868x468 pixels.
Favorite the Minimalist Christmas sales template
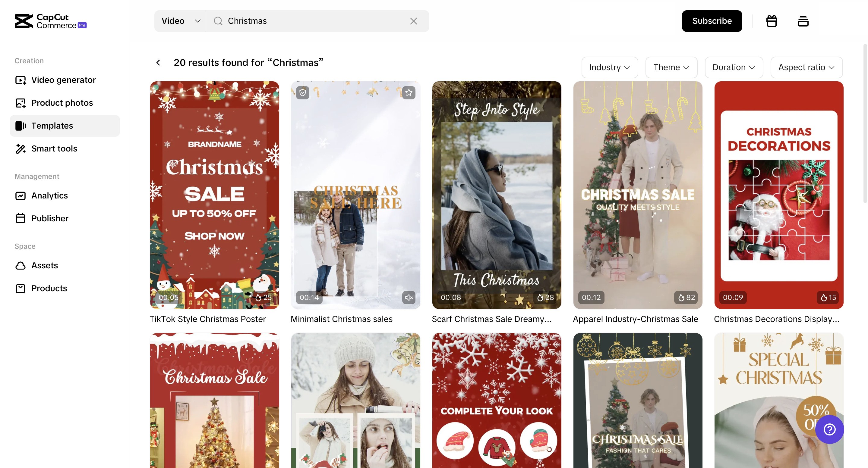click(x=409, y=92)
